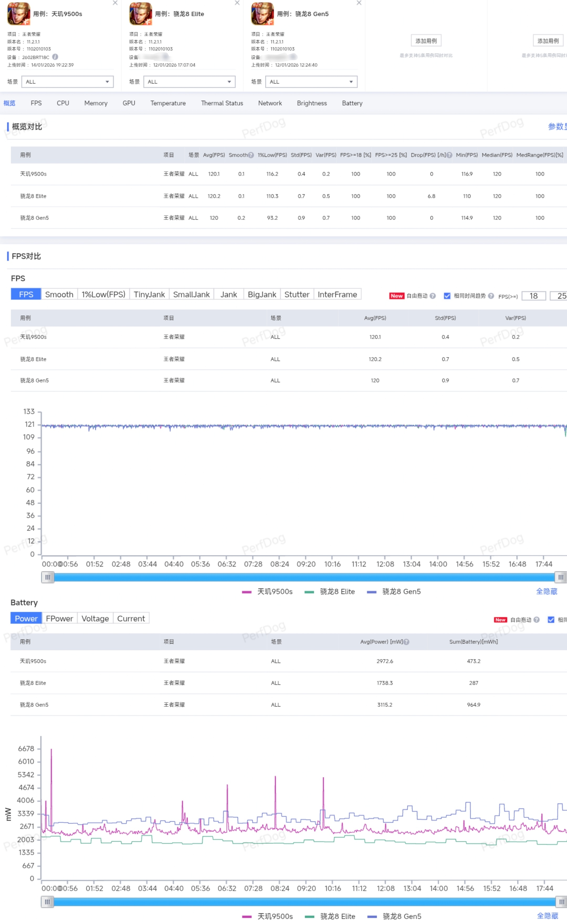Image resolution: width=567 pixels, height=924 pixels.
Task: Click help icon beside Smooth column header
Action: pos(251,155)
